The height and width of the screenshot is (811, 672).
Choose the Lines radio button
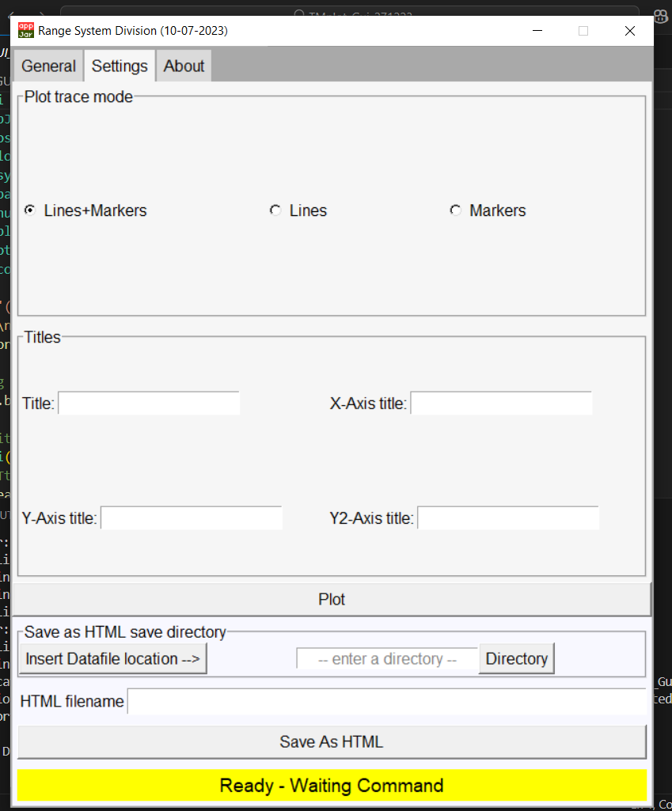click(x=275, y=210)
